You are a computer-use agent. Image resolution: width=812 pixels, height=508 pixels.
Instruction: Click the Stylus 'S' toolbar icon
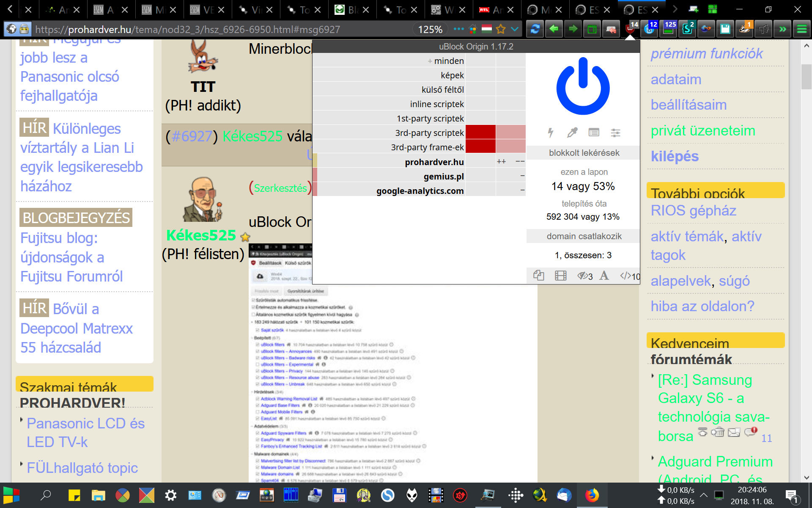tap(687, 29)
